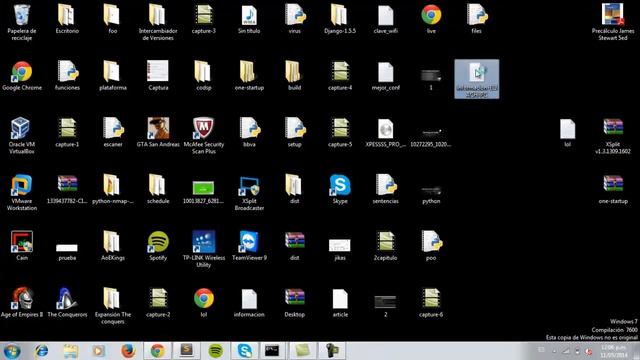Select the capture-4 video file
Viewport: 640px width, 360px height.
340,72
